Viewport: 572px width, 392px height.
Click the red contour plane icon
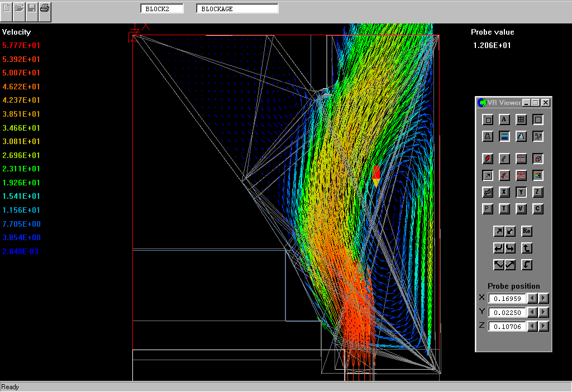(x=488, y=159)
